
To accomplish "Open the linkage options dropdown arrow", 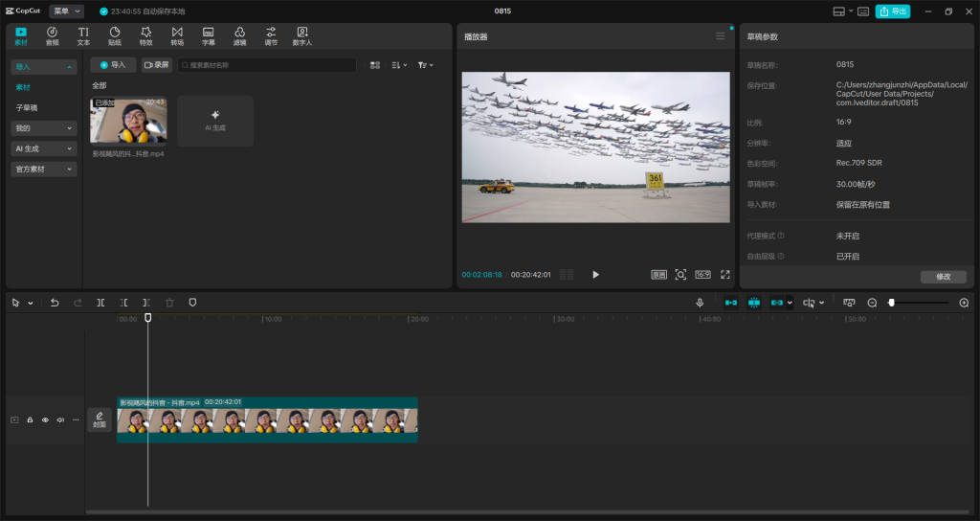I will 790,303.
